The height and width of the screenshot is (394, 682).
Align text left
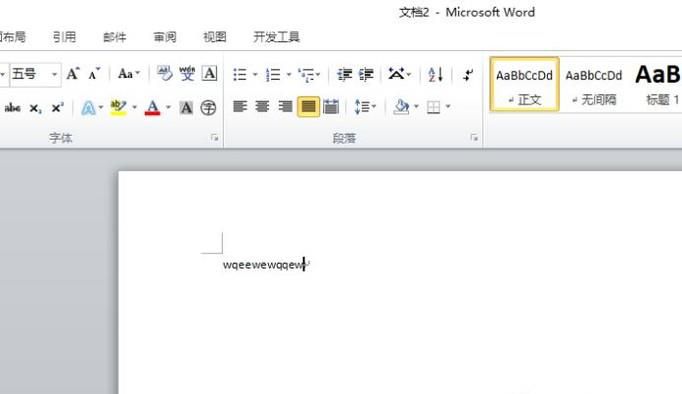(x=240, y=107)
